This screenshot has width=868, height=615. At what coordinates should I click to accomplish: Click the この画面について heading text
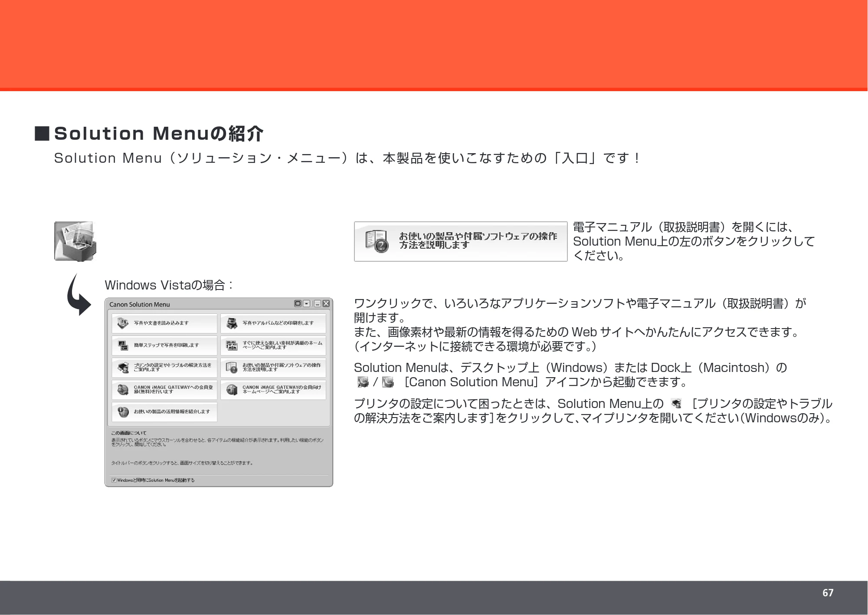pyautogui.click(x=129, y=433)
